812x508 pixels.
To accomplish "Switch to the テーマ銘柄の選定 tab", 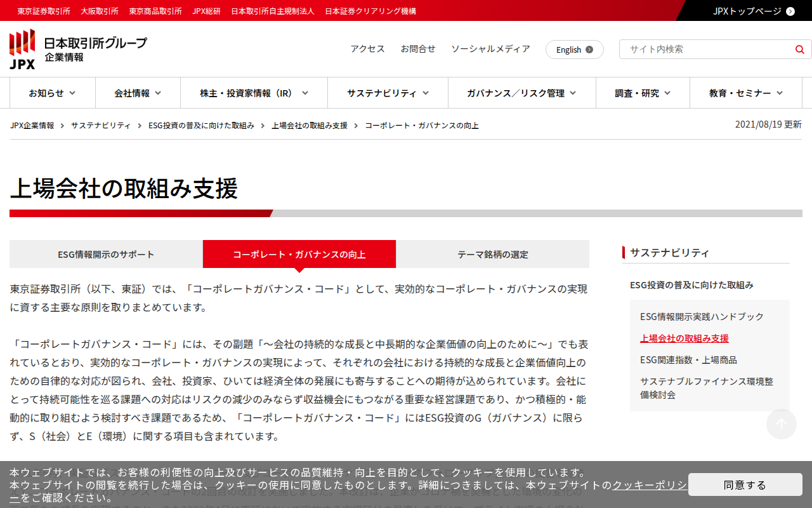I will pyautogui.click(x=493, y=254).
